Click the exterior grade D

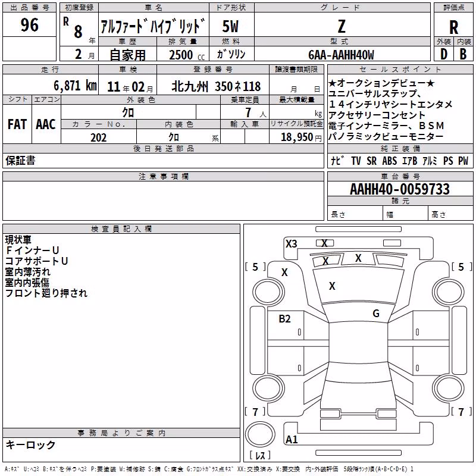coord(444,54)
